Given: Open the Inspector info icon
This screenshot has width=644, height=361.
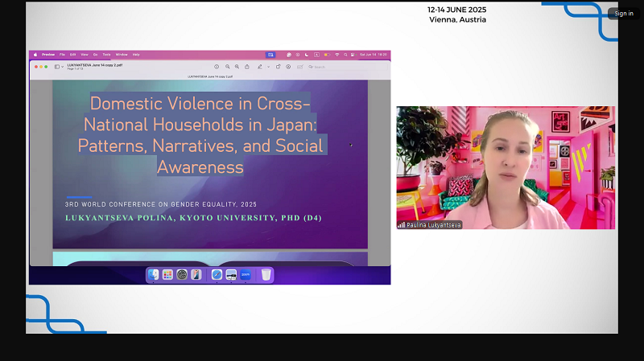Looking at the screenshot, I should click(x=217, y=67).
